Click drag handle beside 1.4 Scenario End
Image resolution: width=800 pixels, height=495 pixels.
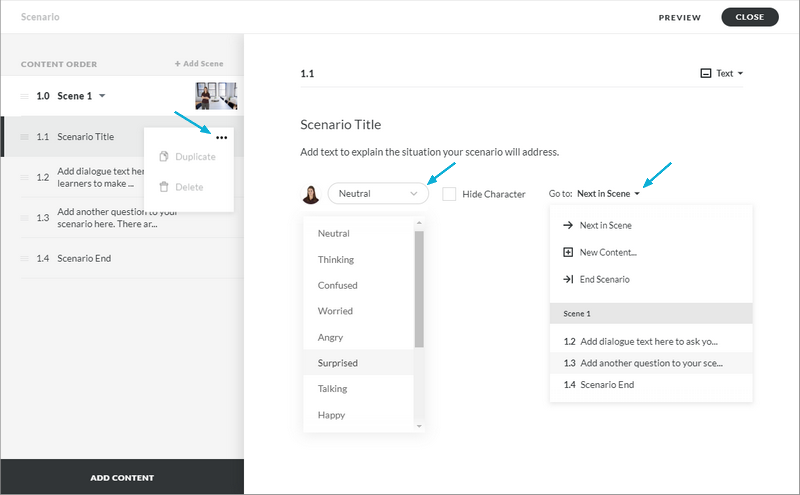click(24, 258)
